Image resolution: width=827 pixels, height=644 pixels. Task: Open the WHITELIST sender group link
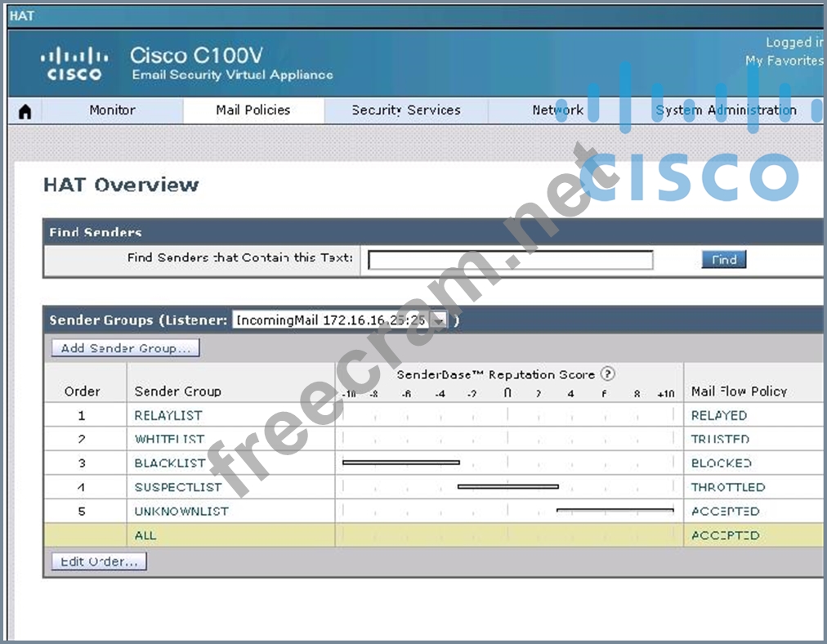[169, 439]
